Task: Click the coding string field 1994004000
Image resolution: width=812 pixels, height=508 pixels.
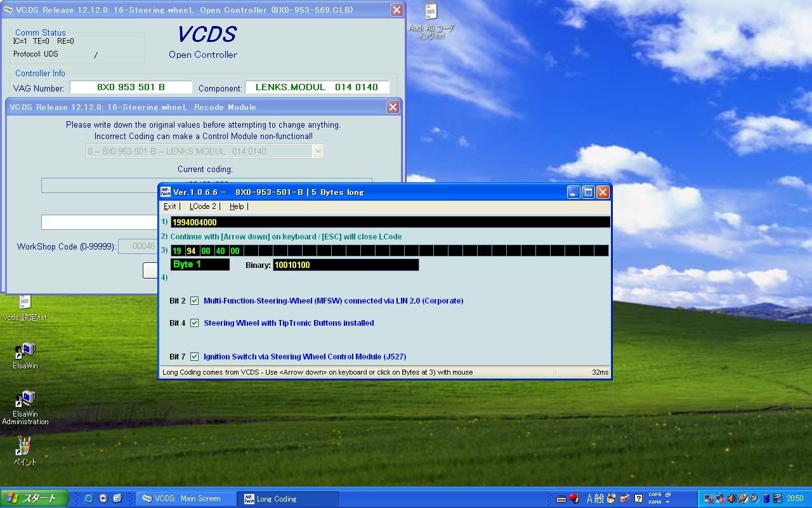Action: click(390, 222)
